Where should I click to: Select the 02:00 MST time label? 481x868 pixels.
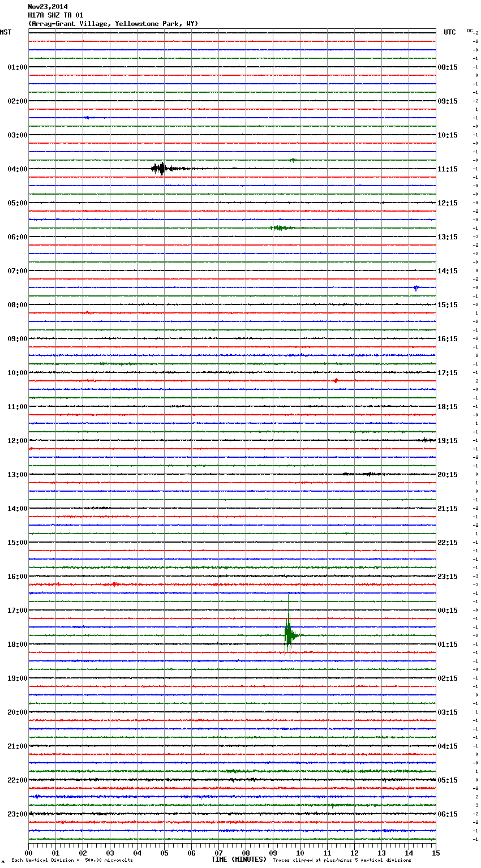click(18, 101)
